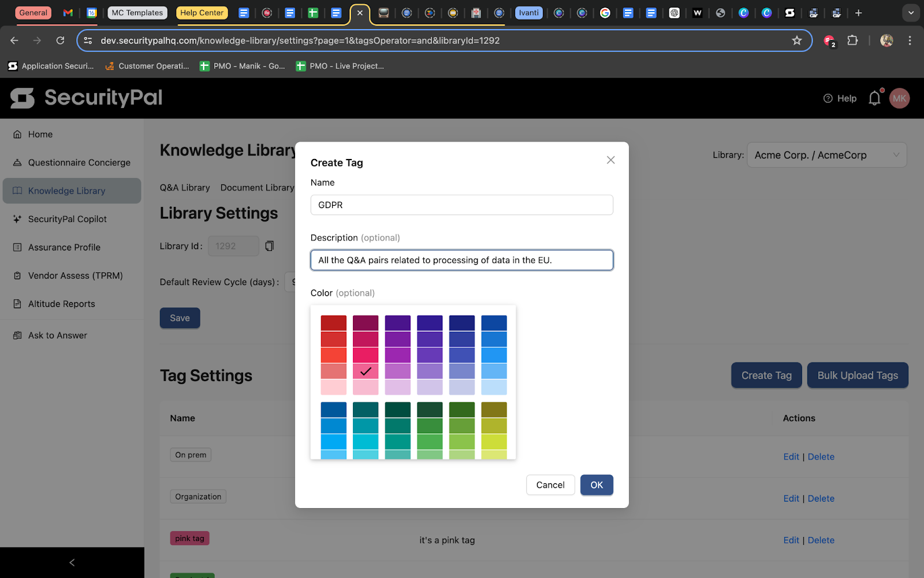Click the Ask to Answer icon
The width and height of the screenshot is (924, 578).
coord(17,335)
